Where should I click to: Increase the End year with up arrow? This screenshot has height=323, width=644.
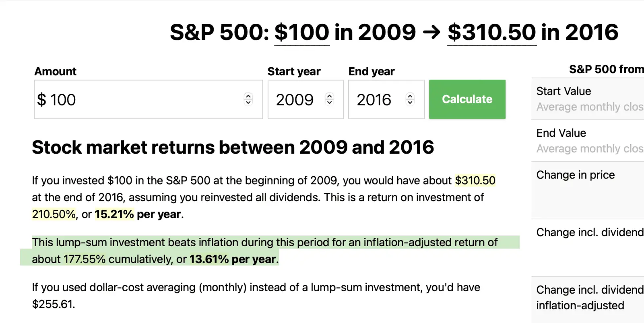click(410, 96)
